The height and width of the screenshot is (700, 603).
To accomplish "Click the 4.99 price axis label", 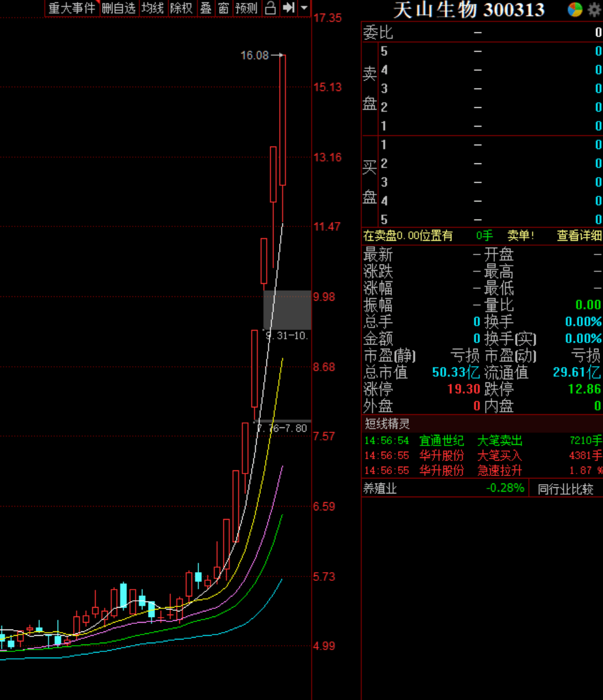I will click(x=324, y=646).
